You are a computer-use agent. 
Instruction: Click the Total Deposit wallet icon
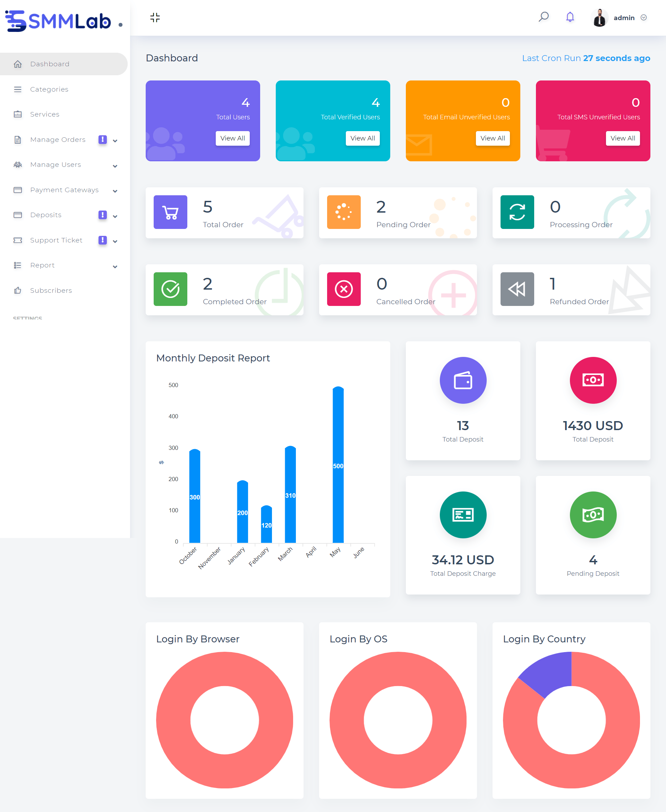tap(463, 381)
